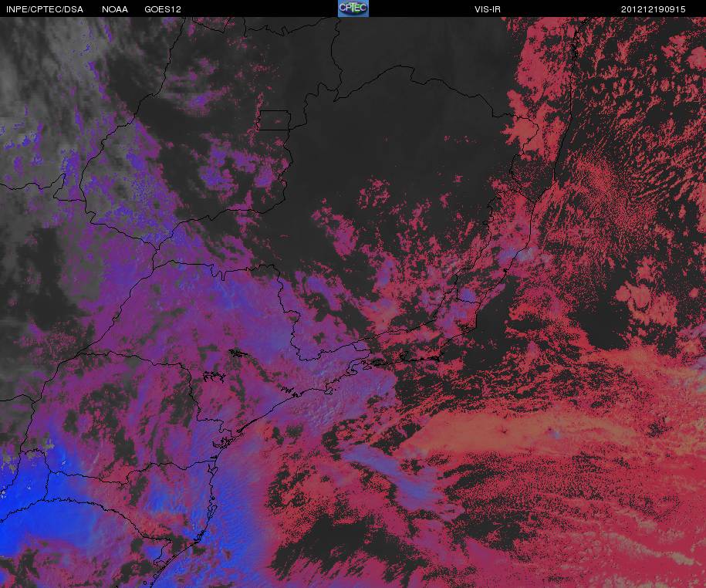Select the GOES12 satellite label
Viewport: 706px width, 588px height.
pyautogui.click(x=163, y=9)
